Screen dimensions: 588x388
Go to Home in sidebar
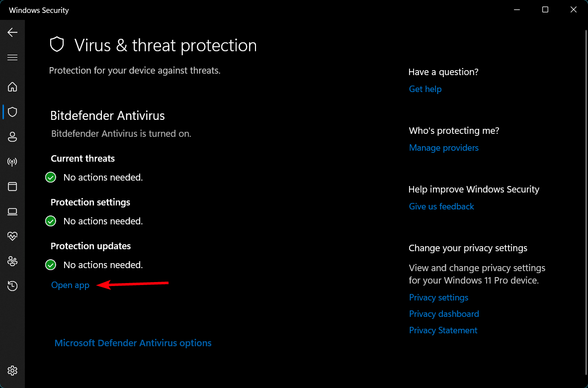pos(12,87)
